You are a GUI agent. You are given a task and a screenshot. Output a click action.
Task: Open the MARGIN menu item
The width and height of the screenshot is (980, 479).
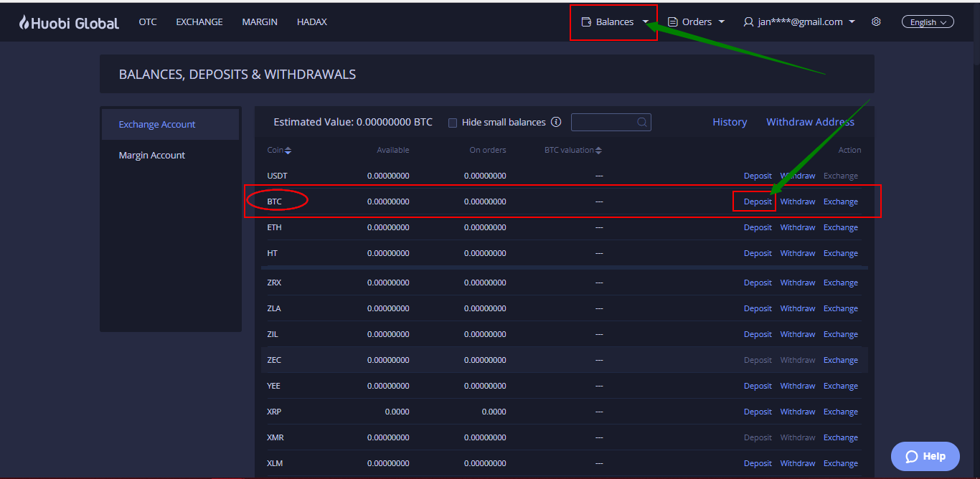260,22
